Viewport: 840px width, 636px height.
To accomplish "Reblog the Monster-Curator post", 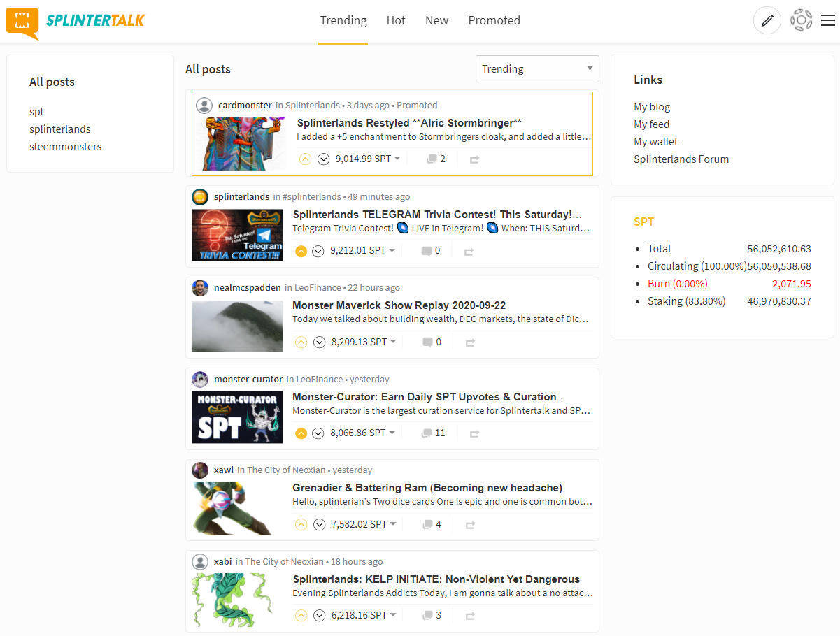I will coord(474,433).
